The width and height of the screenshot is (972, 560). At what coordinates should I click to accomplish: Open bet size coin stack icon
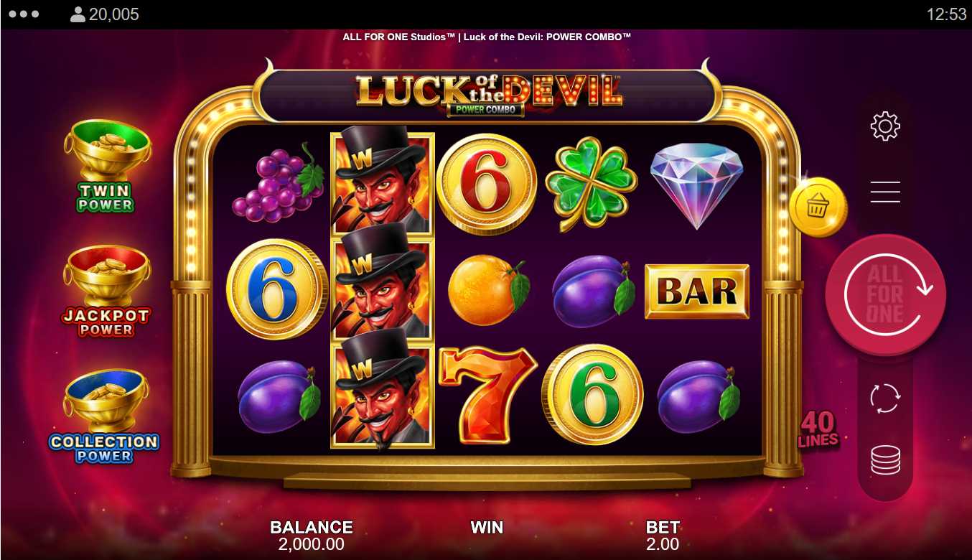[885, 460]
